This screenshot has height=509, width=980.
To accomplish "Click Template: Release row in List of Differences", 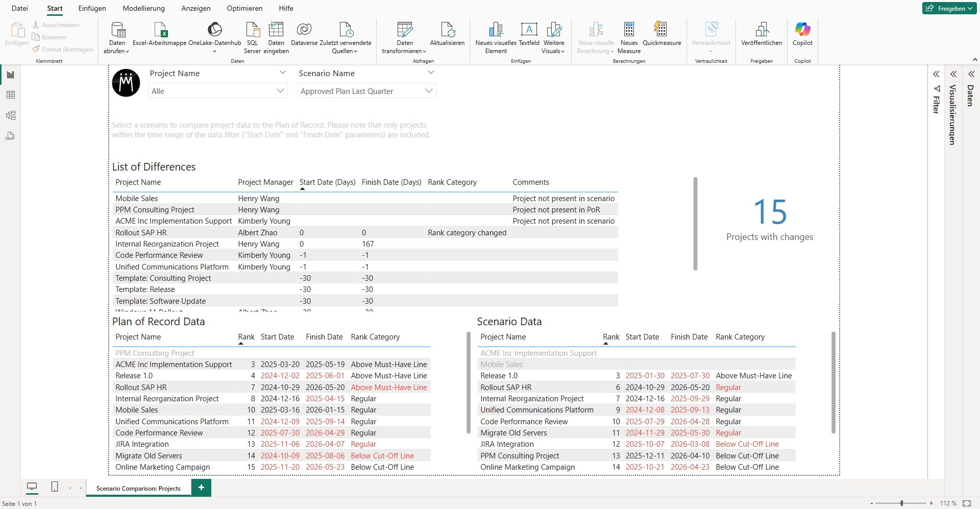I will click(x=365, y=289).
